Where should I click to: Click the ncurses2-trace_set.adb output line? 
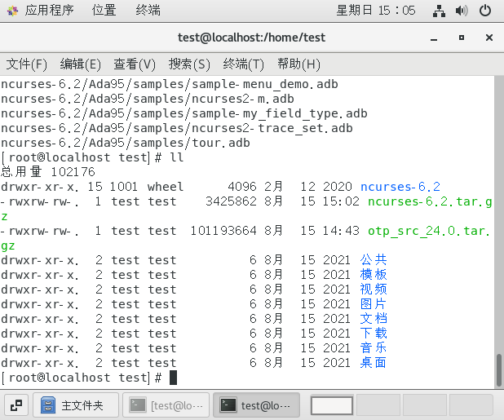pos(177,128)
